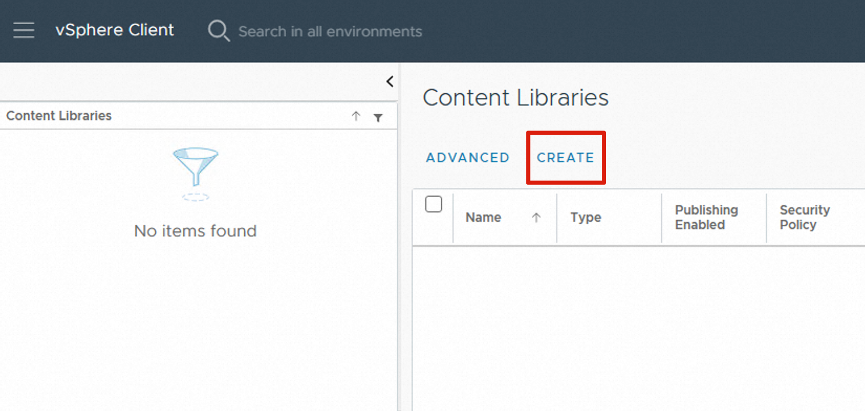Sort by Publishing Enabled column
This screenshot has height=412, width=866.
point(706,217)
